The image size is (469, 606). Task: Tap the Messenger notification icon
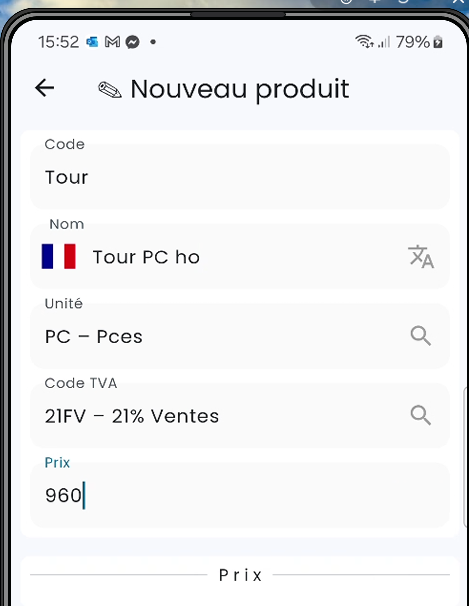(133, 42)
